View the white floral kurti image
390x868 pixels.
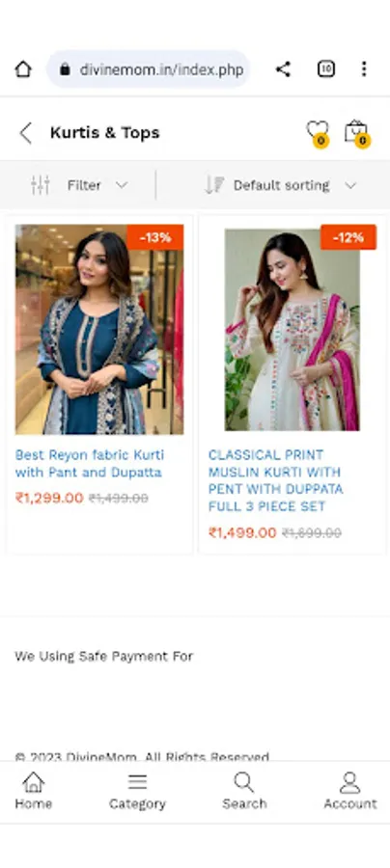coord(292,330)
